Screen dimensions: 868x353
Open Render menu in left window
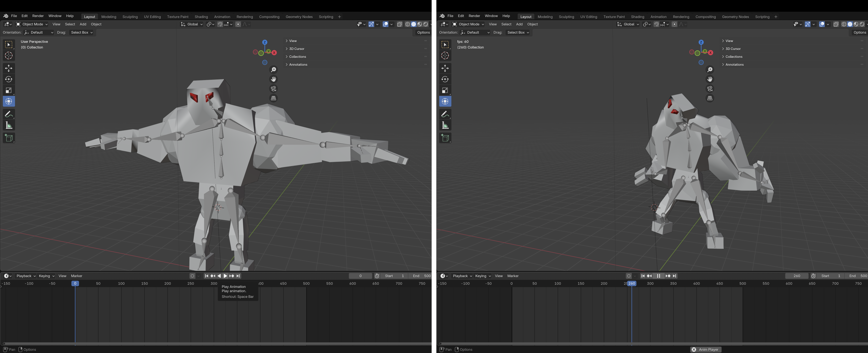coord(38,16)
